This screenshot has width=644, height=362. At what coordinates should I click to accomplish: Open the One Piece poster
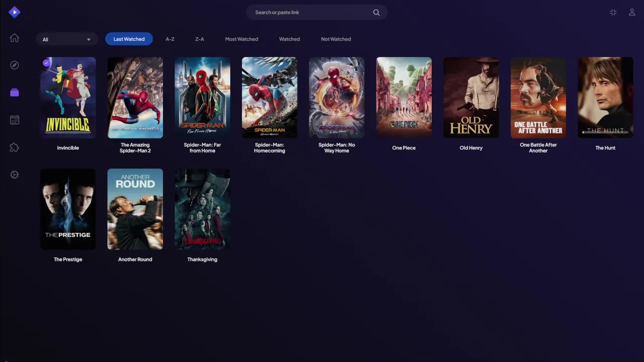(404, 98)
